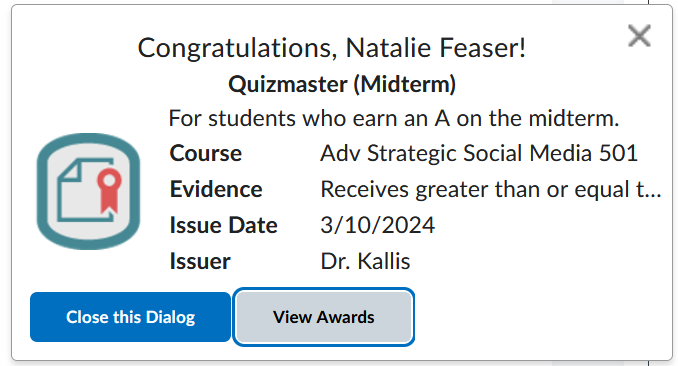
Task: Click the Evidence field label
Action: click(216, 189)
